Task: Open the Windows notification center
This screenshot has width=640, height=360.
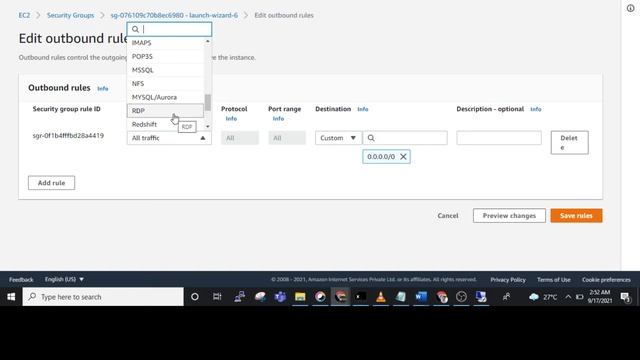Action: point(626,297)
